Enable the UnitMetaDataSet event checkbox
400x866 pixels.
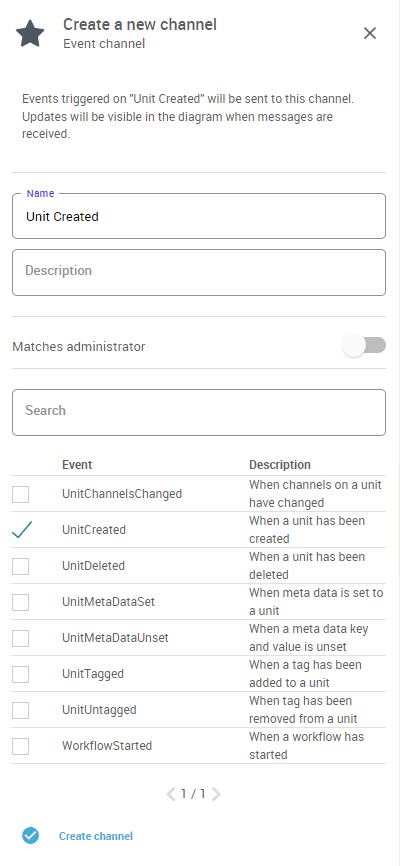pos(20,602)
